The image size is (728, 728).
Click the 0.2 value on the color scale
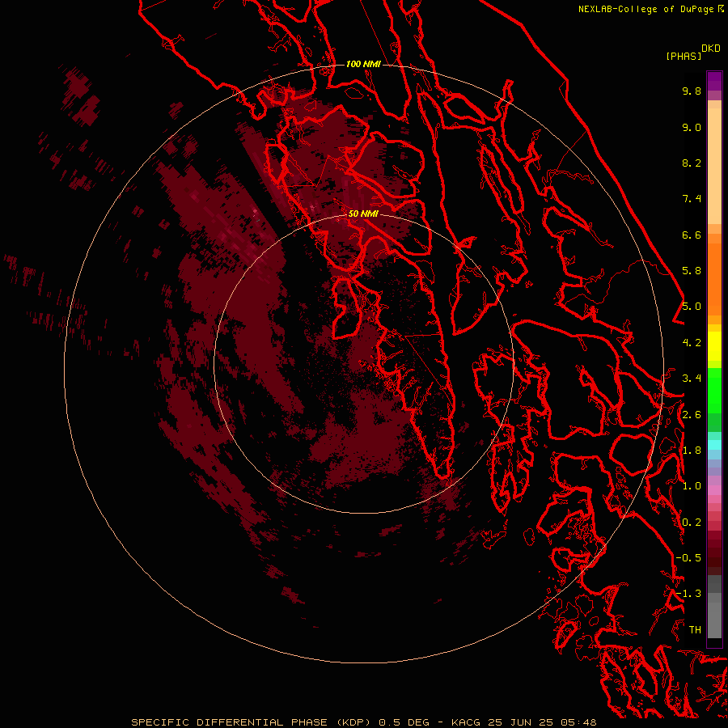(692, 523)
